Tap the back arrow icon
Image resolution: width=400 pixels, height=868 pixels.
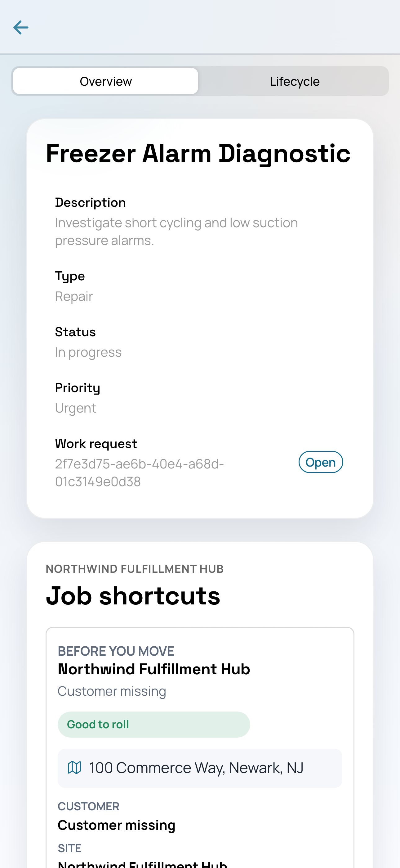21,27
